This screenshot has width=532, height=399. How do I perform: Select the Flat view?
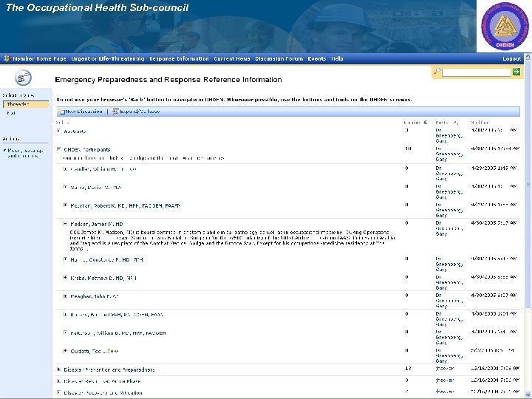[11, 113]
